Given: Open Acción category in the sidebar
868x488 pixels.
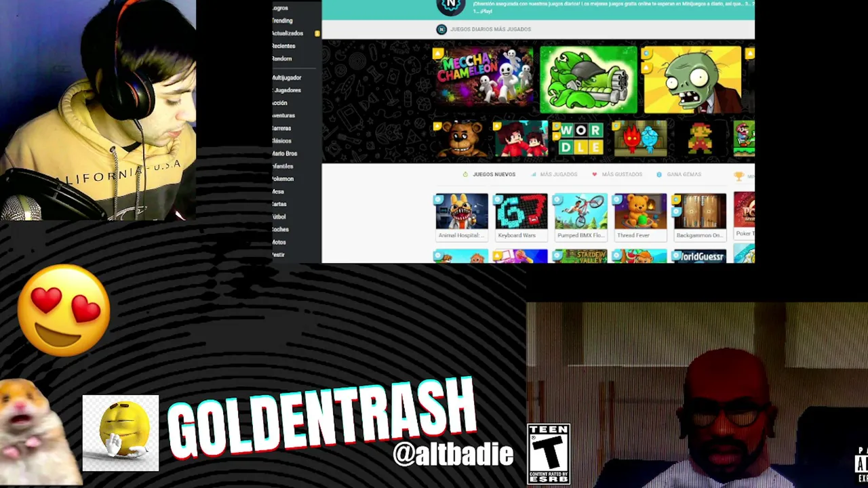Looking at the screenshot, I should (280, 103).
